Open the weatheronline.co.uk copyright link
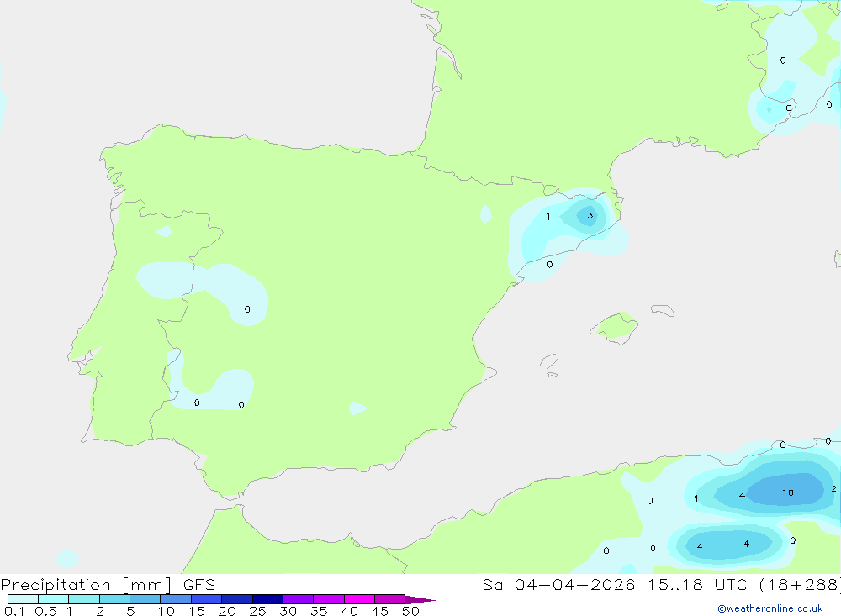Image resolution: width=841 pixels, height=616 pixels. coord(770,608)
